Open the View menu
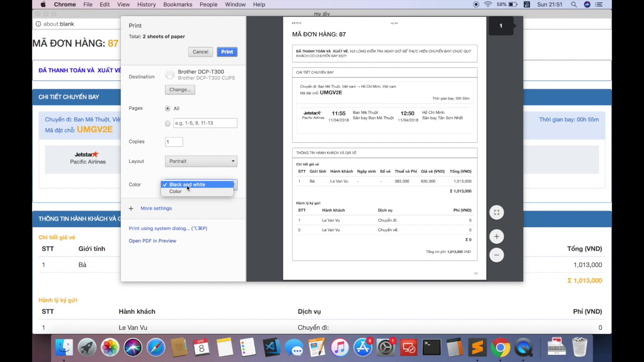Screen dimensions: 644x362 click(x=123, y=5)
